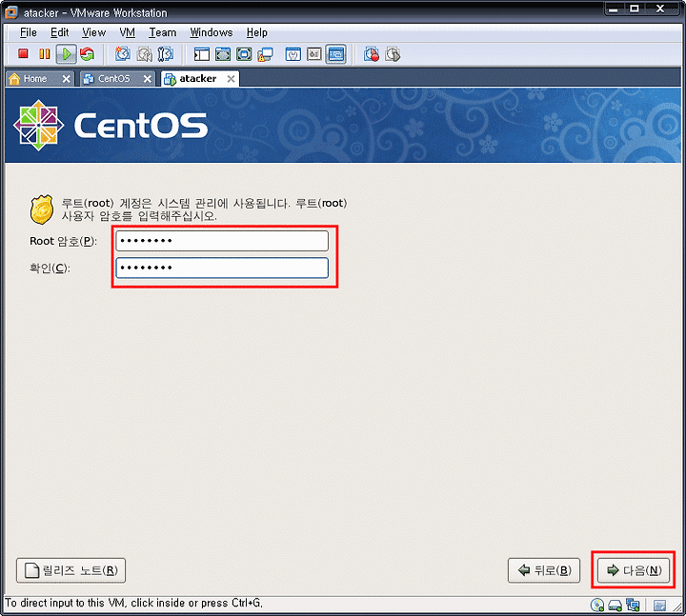Click the 확인(C) confirm password field
This screenshot has height=616, width=686.
tap(222, 268)
